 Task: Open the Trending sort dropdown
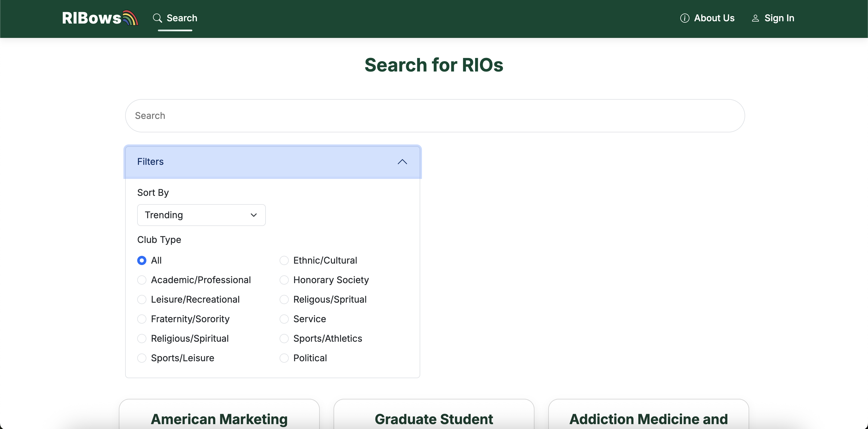coord(201,215)
